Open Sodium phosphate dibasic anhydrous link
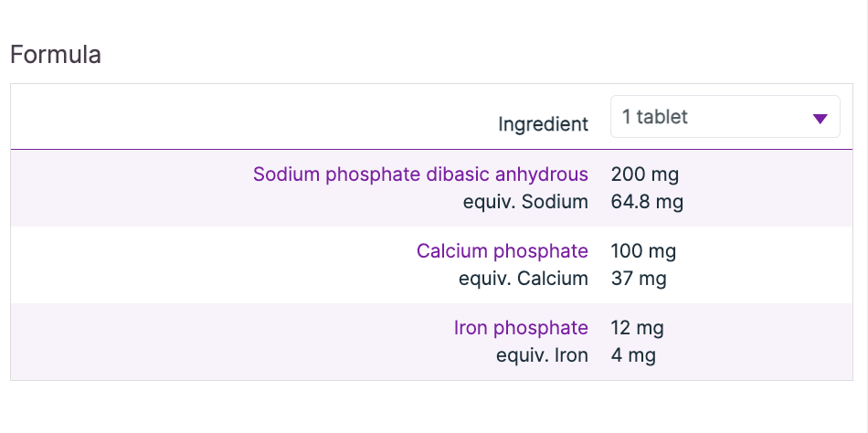The height and width of the screenshot is (433, 868). 420,174
